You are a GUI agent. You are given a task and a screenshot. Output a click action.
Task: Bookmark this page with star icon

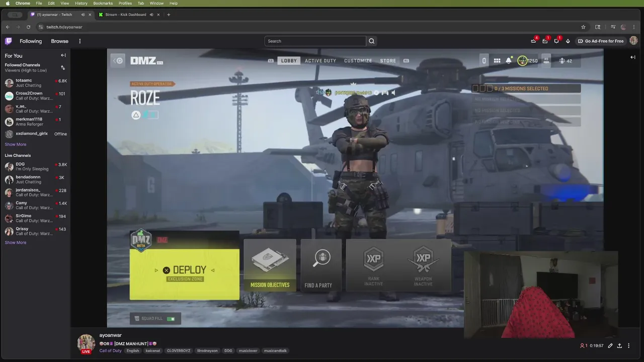583,27
